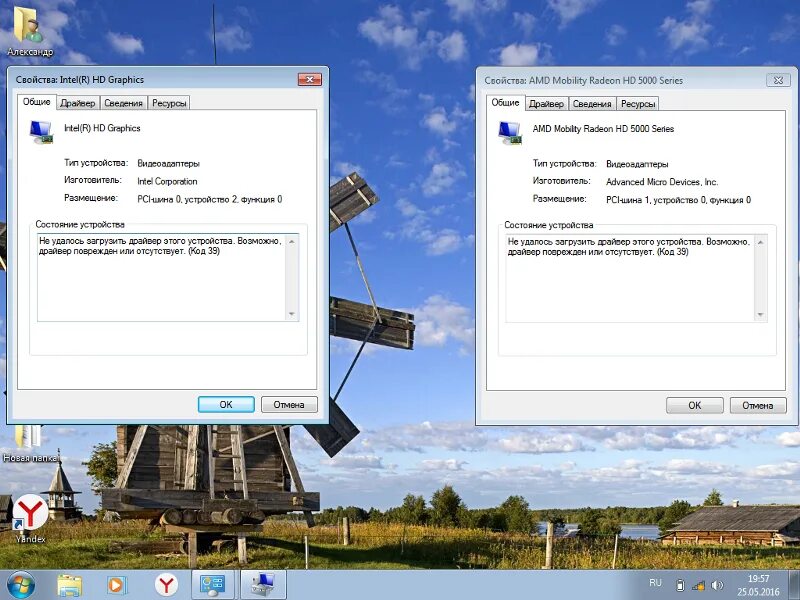The image size is (800, 600).
Task: Open Yandex Browser from the taskbar
Action: click(x=166, y=585)
